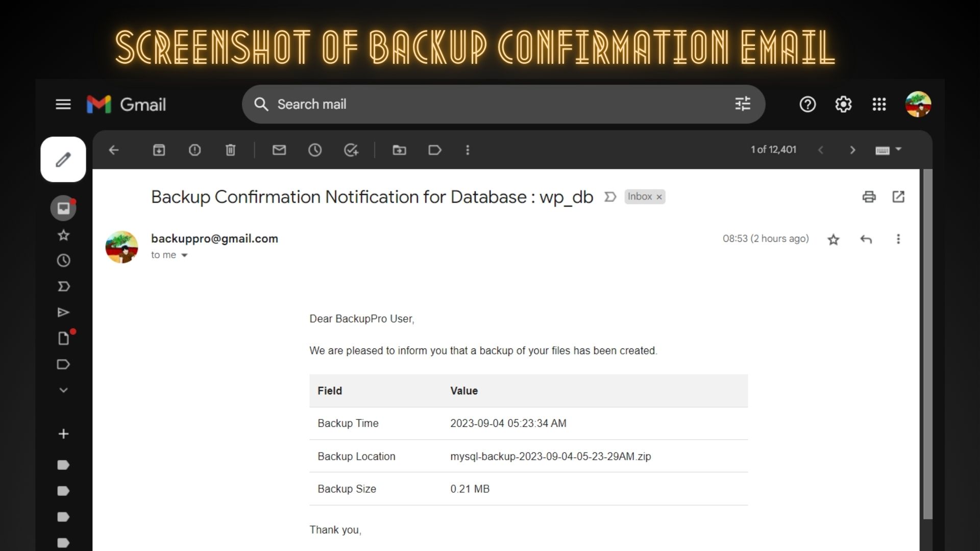Report this email as spam
The height and width of the screenshot is (551, 980).
[x=194, y=150]
